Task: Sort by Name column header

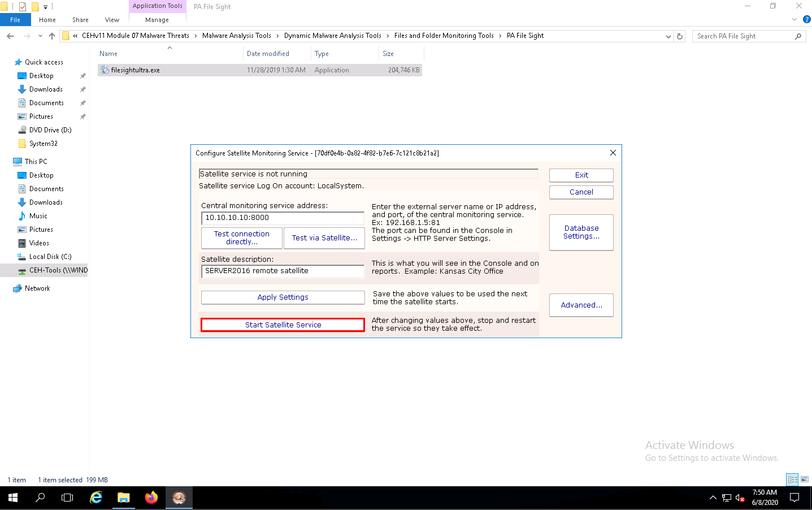Action: tap(170, 54)
